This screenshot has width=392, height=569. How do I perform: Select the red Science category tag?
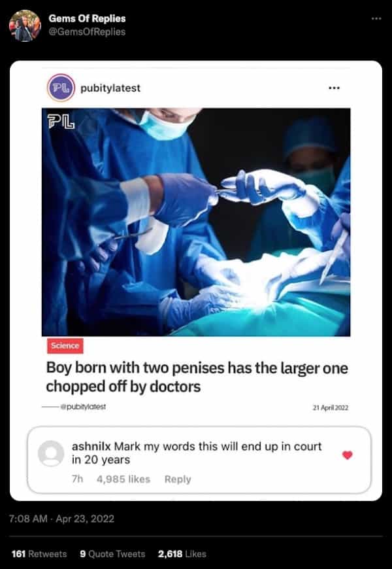(x=65, y=345)
